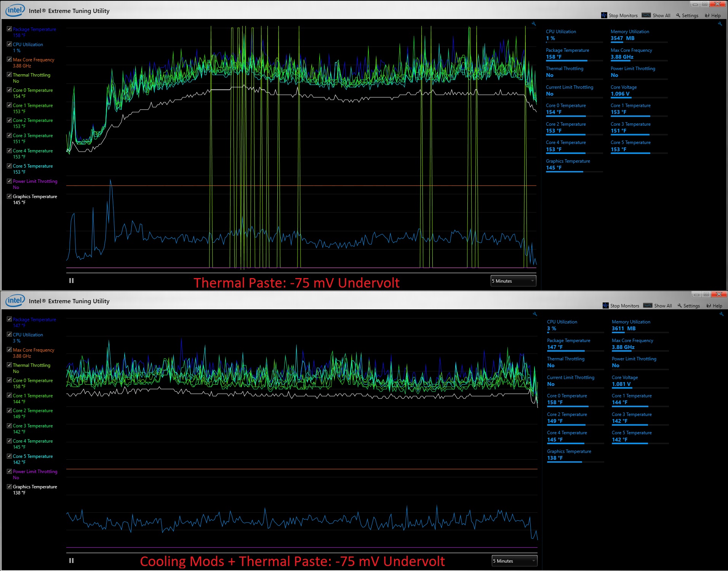The height and width of the screenshot is (571, 728).
Task: Pause graph in Thermal Paste window
Action: [x=71, y=280]
